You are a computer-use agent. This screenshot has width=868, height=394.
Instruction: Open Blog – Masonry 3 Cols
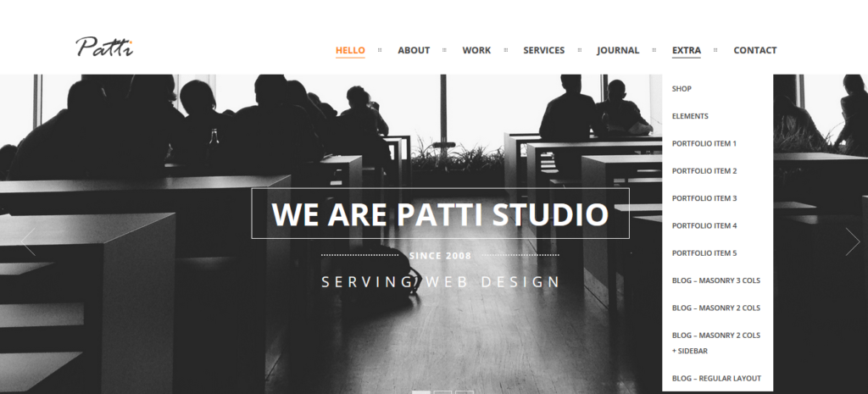pos(717,280)
